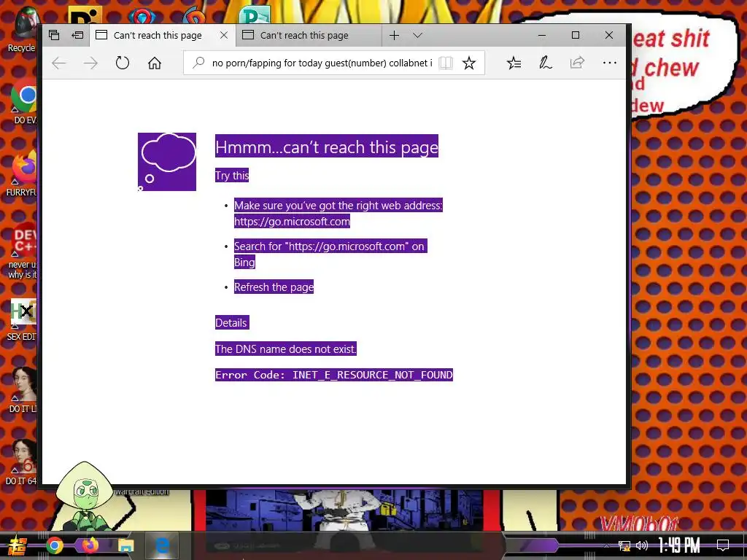The image size is (747, 560).
Task: Open the Add notes pen icon
Action: (x=546, y=63)
